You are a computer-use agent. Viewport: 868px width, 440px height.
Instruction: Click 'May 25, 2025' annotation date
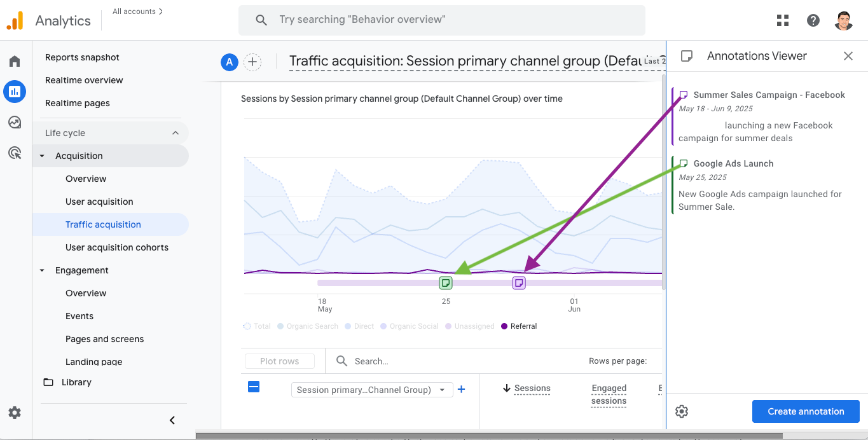tap(703, 177)
